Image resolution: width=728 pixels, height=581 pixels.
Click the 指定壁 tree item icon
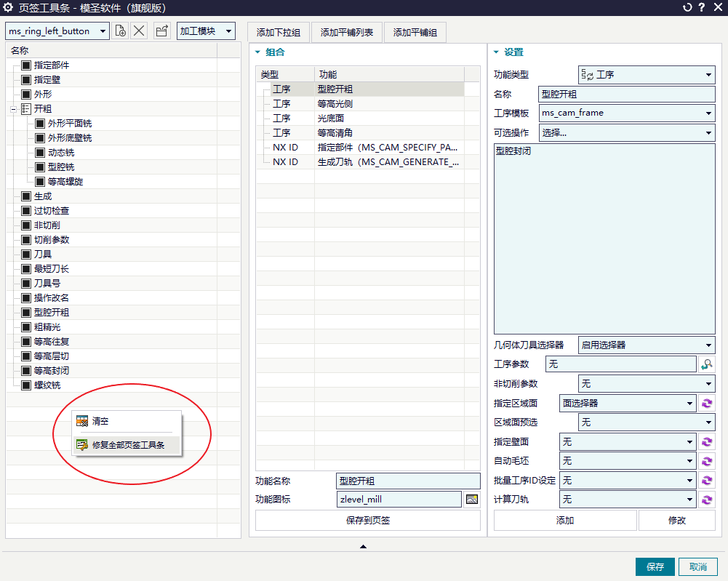26,79
